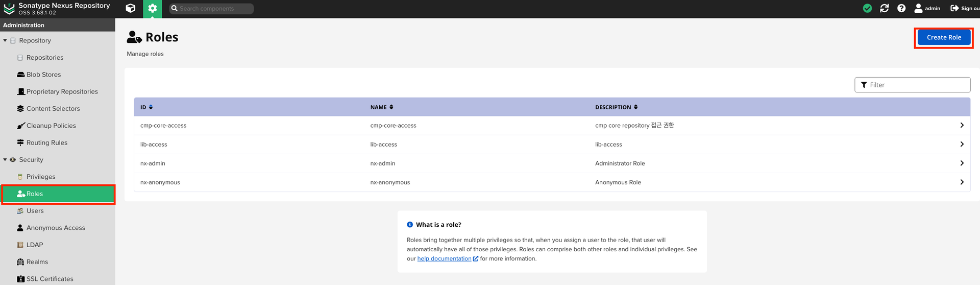Image resolution: width=980 pixels, height=285 pixels.
Task: Click the green system status check icon
Action: (867, 8)
